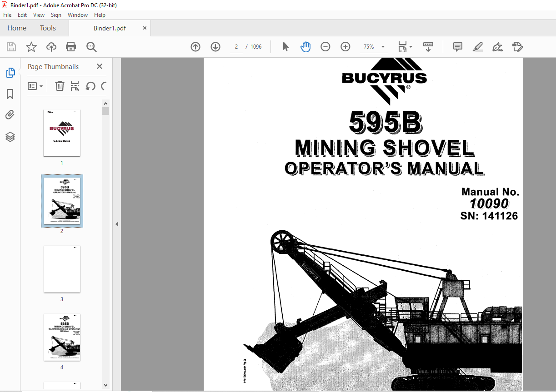556x392 pixels.
Task: Rotate page clockwise
Action: coord(104,86)
